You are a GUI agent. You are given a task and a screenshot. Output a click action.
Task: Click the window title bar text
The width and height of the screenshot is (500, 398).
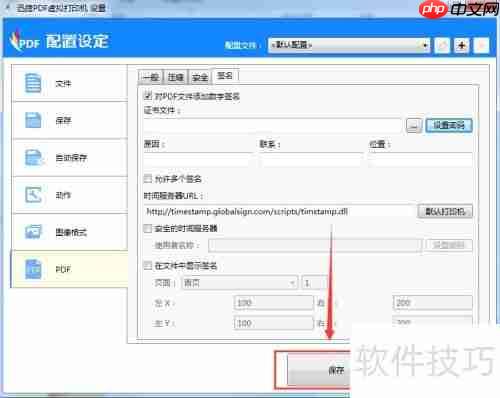61,8
